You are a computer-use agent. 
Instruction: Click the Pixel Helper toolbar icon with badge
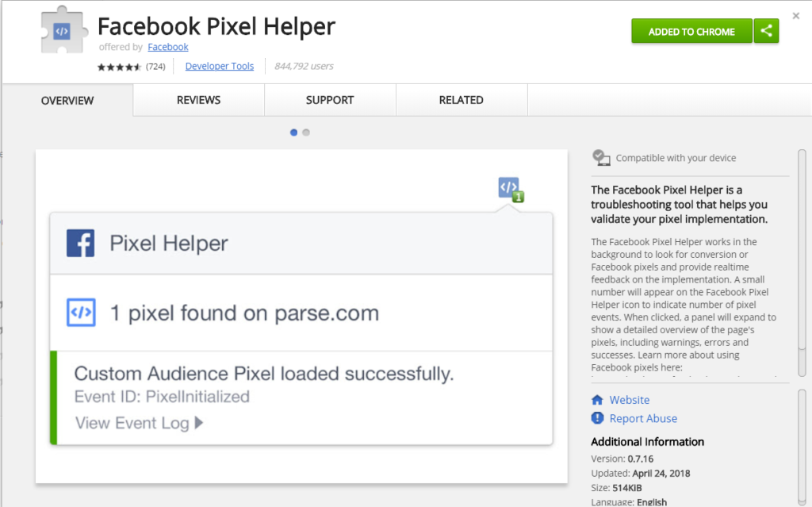511,189
